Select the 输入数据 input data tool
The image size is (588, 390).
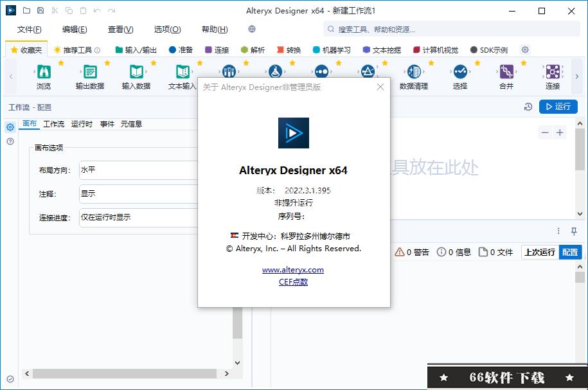point(136,77)
